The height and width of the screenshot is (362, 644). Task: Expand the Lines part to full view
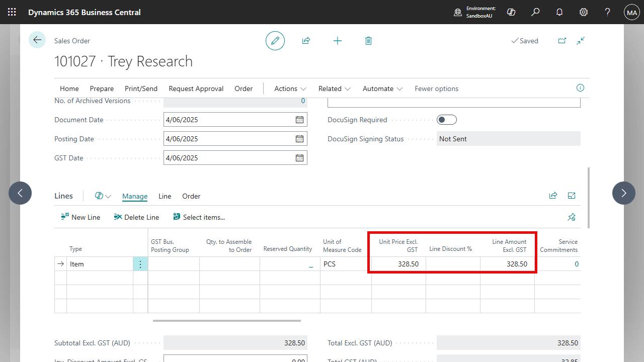pos(572,196)
